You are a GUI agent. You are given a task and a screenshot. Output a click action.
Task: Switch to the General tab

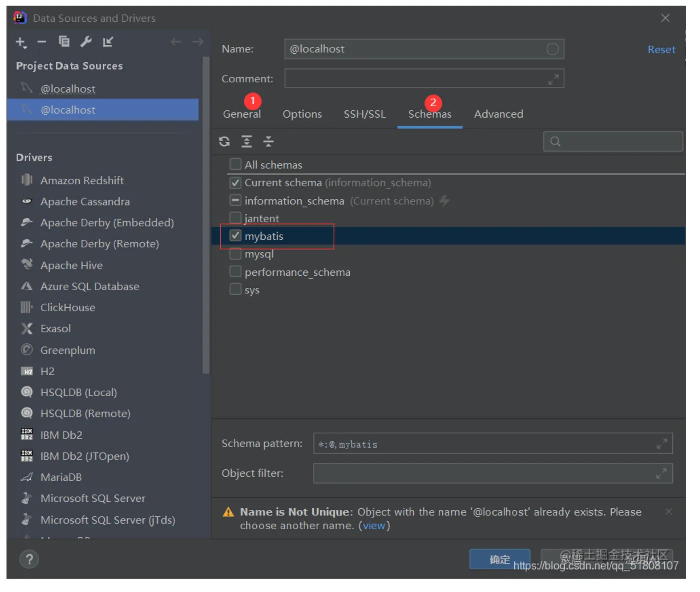click(x=242, y=114)
